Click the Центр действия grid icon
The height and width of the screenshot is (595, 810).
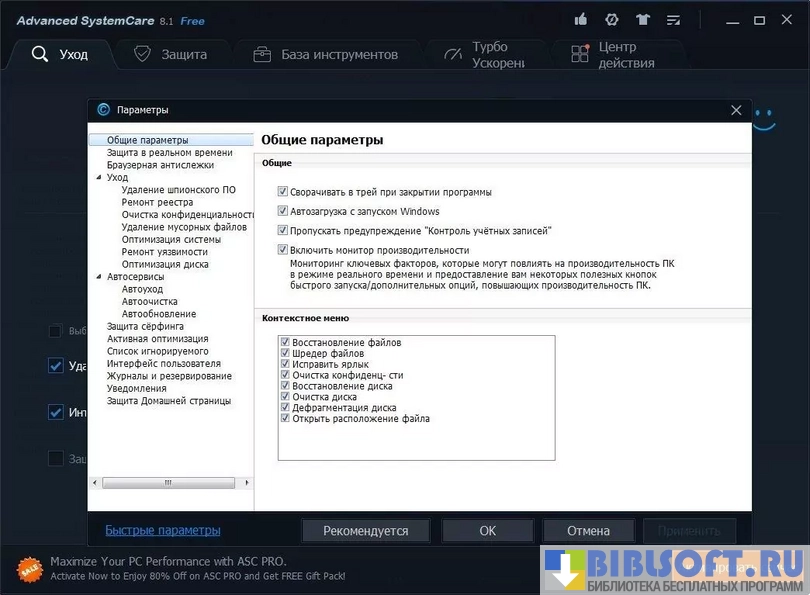click(x=579, y=54)
